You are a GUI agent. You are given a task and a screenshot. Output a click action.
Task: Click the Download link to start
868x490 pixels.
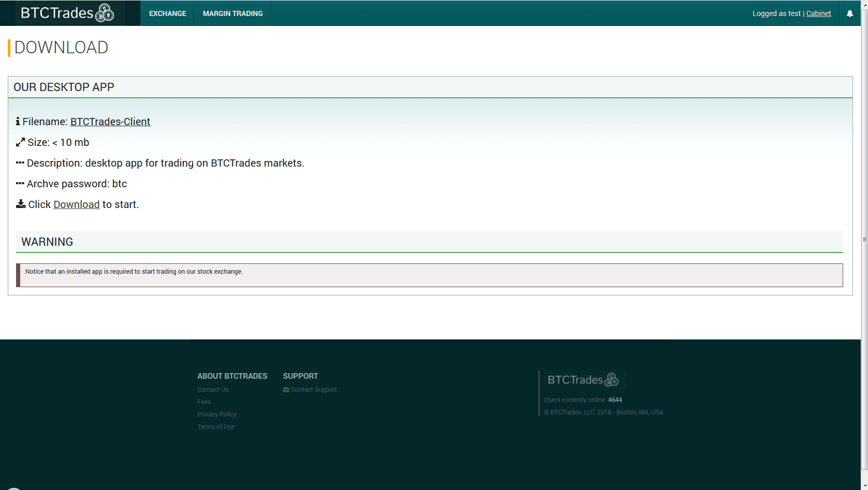pyautogui.click(x=77, y=204)
